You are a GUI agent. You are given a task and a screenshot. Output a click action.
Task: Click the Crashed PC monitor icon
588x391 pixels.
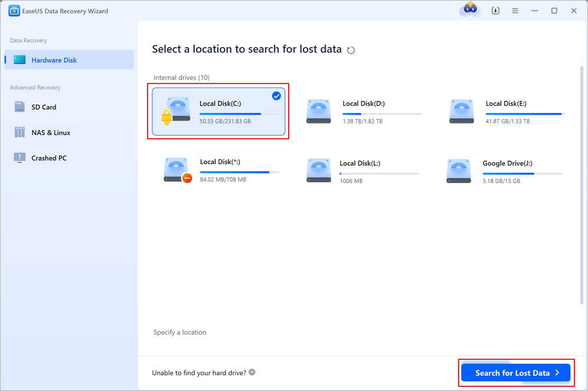[19, 158]
